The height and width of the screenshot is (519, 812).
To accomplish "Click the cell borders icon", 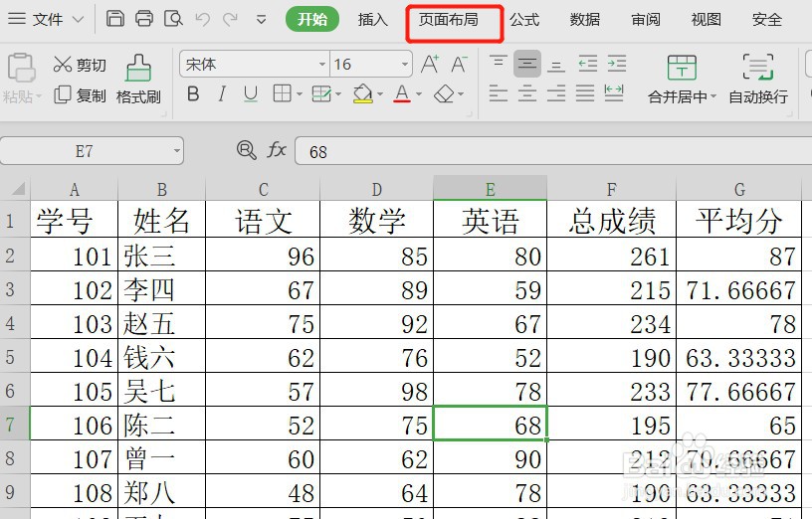I will [282, 94].
